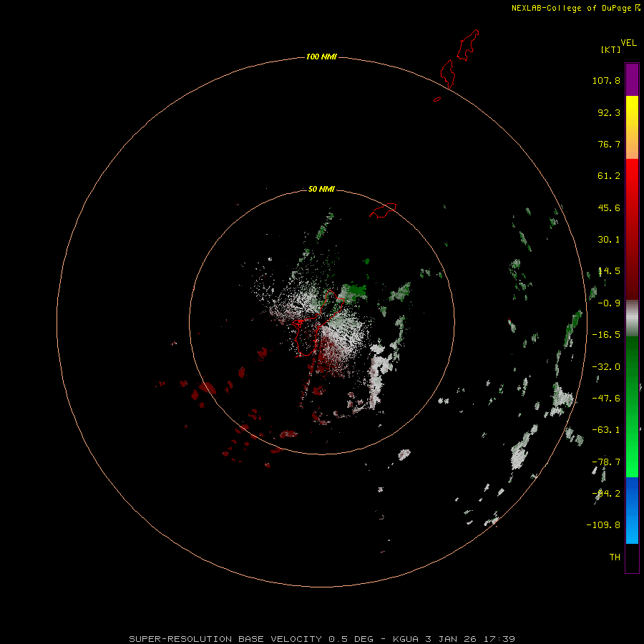Screen dimensions: 644x644
Task: Click the 76.7 legend value
Action: coord(609,144)
